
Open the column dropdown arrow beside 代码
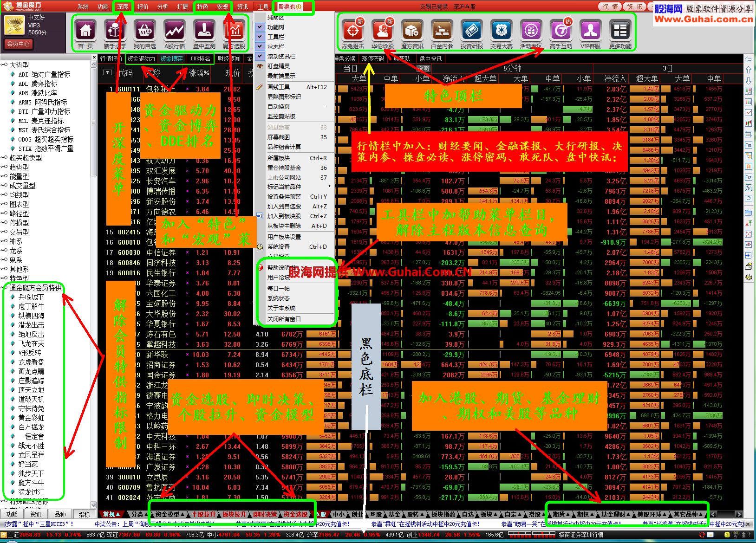107,72
